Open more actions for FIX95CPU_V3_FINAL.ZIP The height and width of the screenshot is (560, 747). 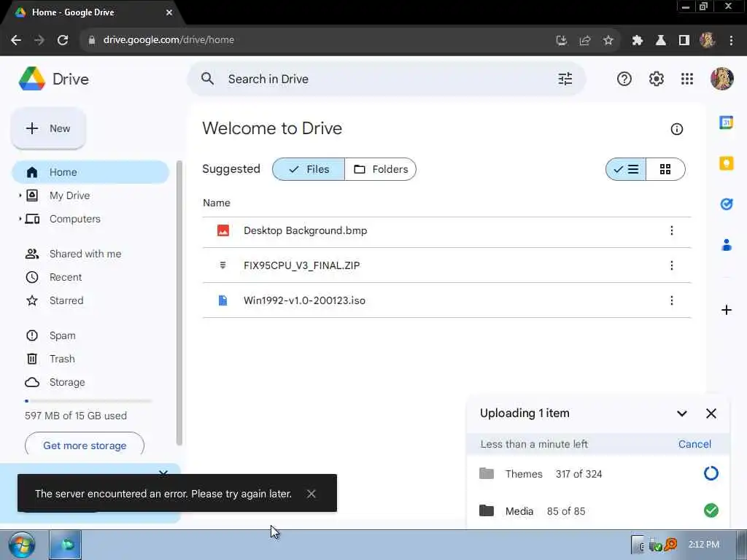point(671,265)
